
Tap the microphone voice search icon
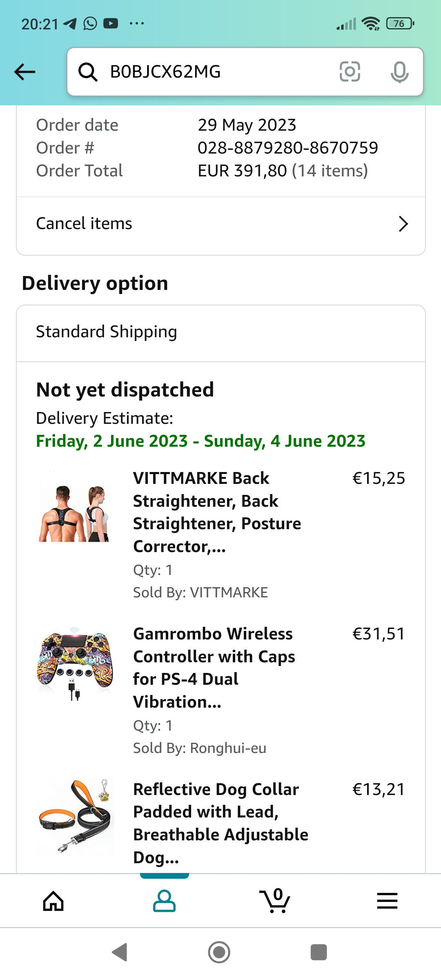click(399, 72)
